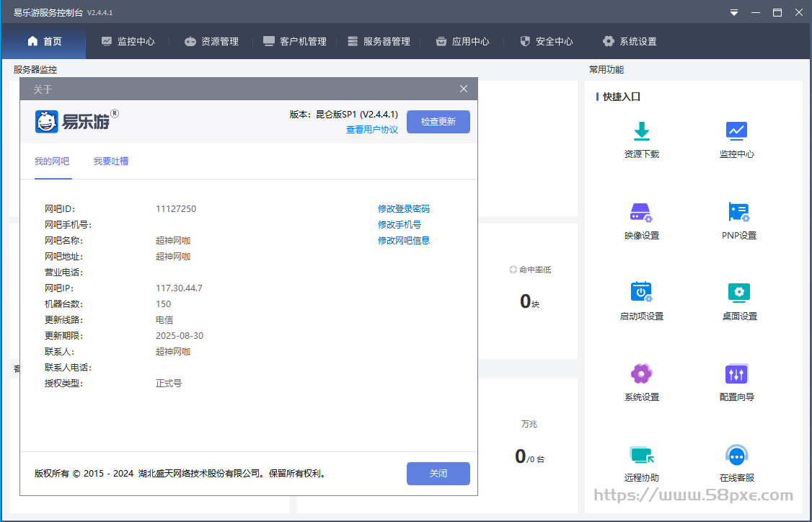Image resolution: width=812 pixels, height=522 pixels.
Task: Close the 易乐游服务控制台 main window
Action: [799, 12]
